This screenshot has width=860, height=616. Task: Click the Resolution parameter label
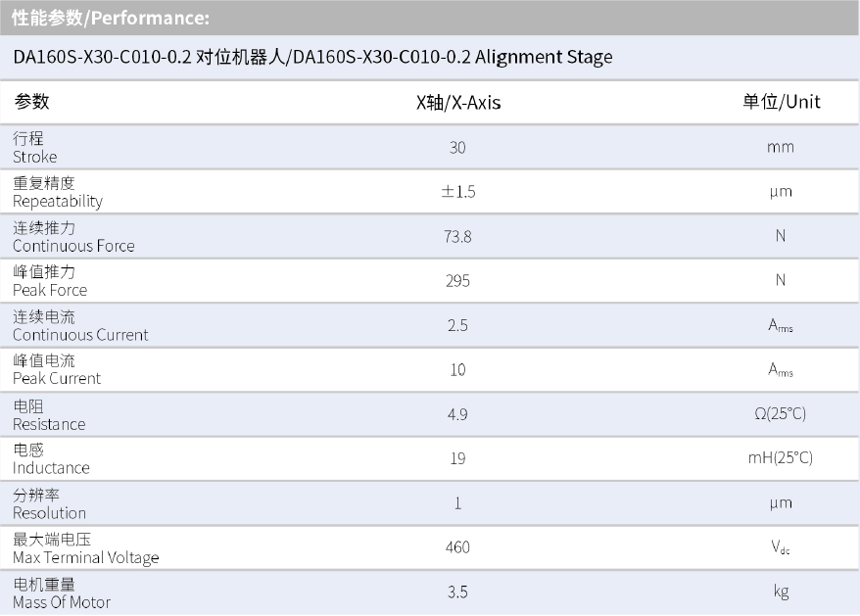pyautogui.click(x=49, y=504)
